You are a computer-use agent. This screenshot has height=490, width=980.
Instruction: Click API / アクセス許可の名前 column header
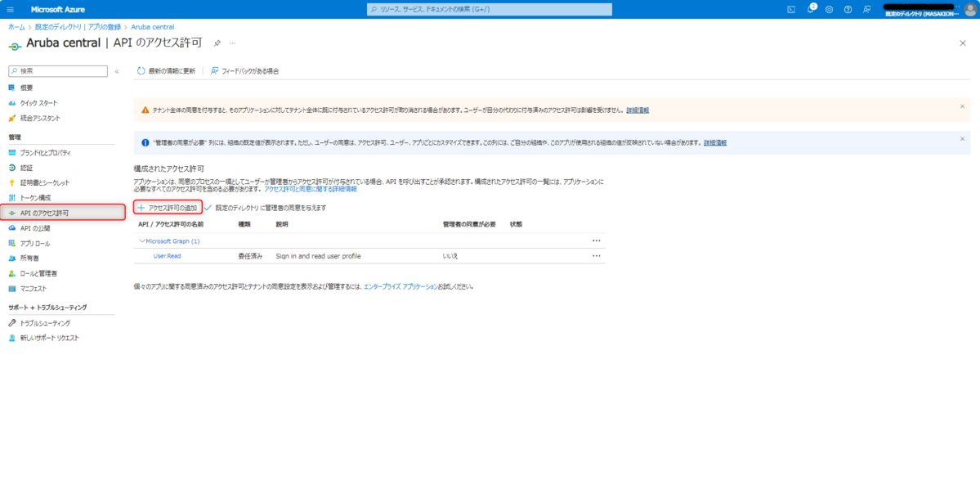(x=171, y=224)
